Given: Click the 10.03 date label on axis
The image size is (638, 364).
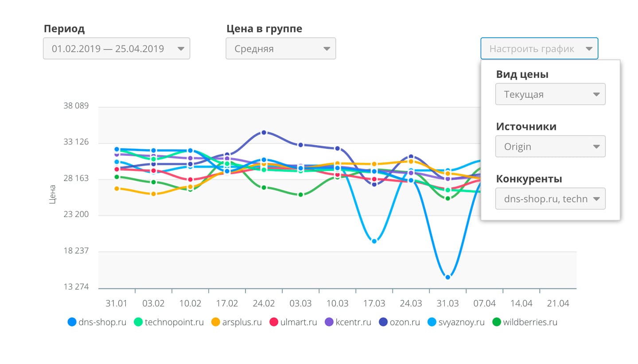Looking at the screenshot, I should 337,304.
